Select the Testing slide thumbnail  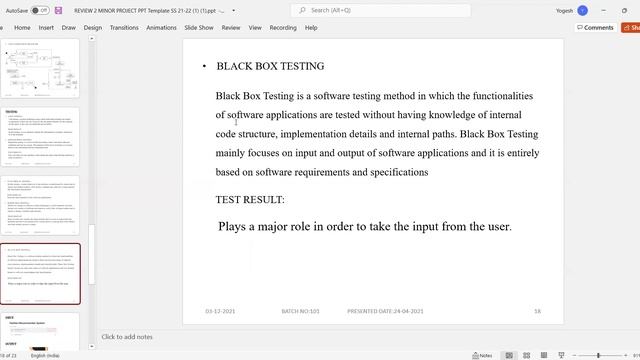click(40, 137)
